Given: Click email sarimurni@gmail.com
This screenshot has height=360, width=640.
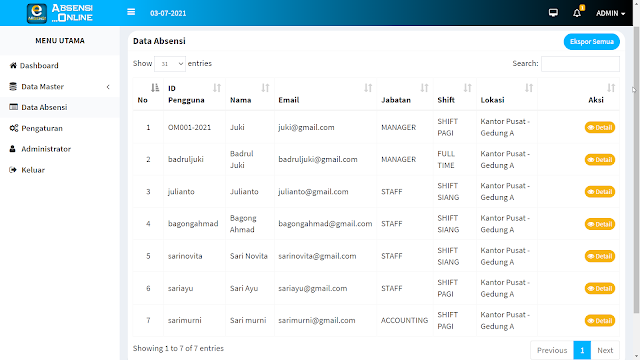Looking at the screenshot, I should click(x=317, y=320).
